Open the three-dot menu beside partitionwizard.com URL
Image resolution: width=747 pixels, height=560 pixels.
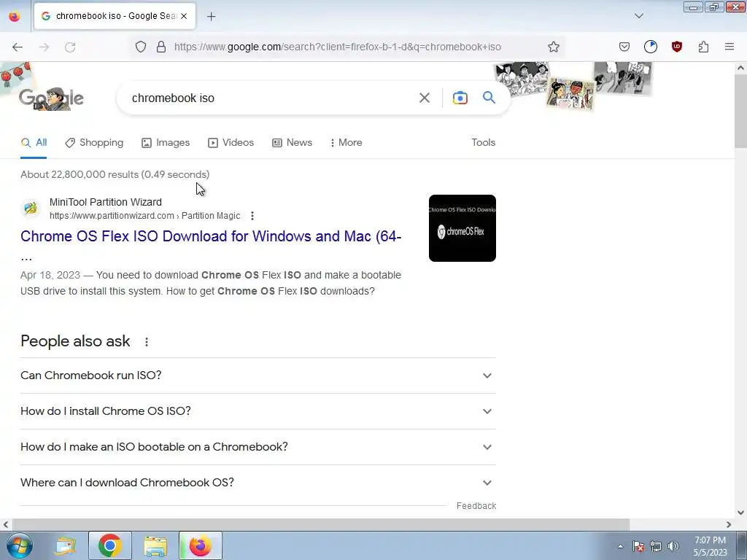tap(252, 216)
